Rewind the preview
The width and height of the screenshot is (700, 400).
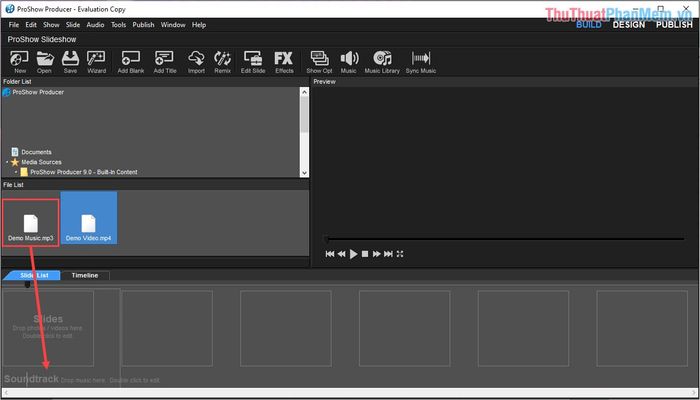(342, 254)
